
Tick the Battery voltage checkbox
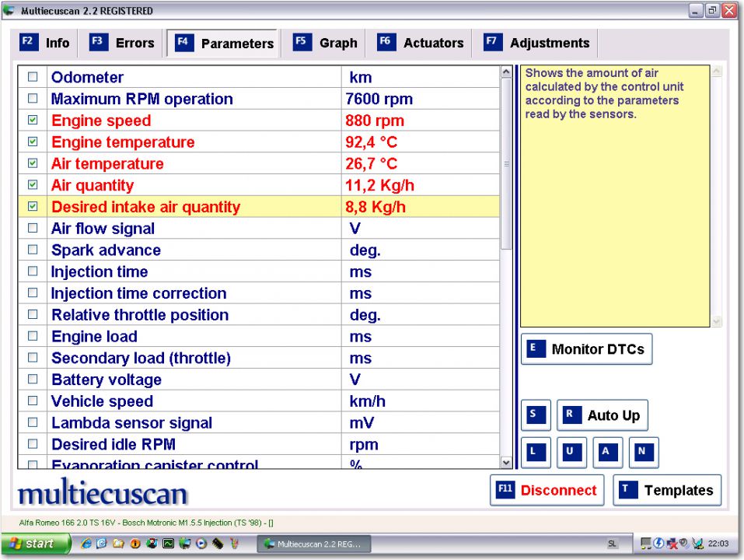(33, 380)
